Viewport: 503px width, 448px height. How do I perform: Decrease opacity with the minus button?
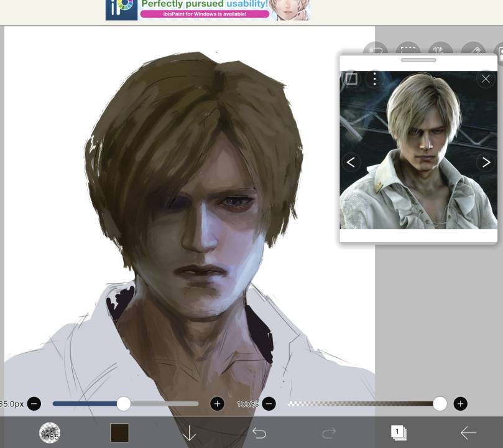[x=268, y=403]
